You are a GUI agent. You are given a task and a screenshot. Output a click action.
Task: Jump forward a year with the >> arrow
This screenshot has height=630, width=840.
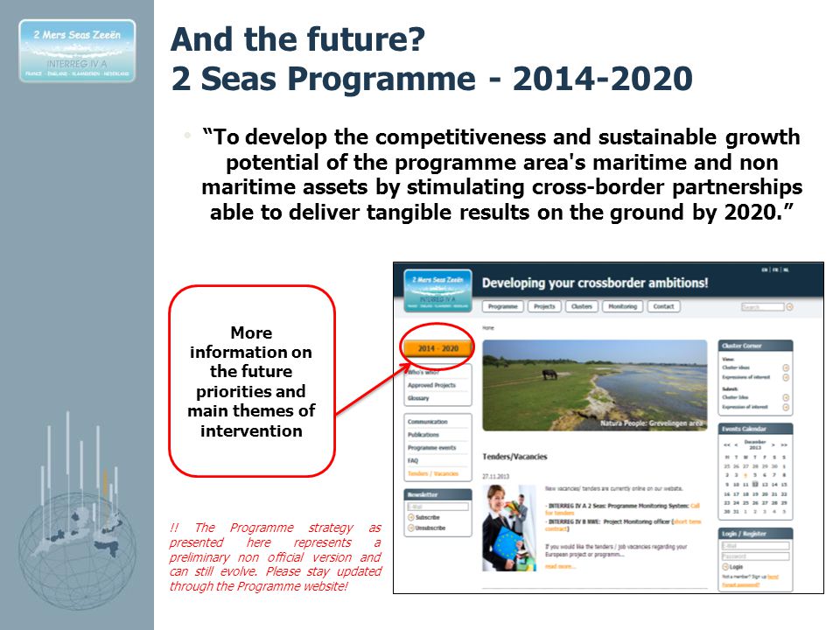click(x=784, y=445)
